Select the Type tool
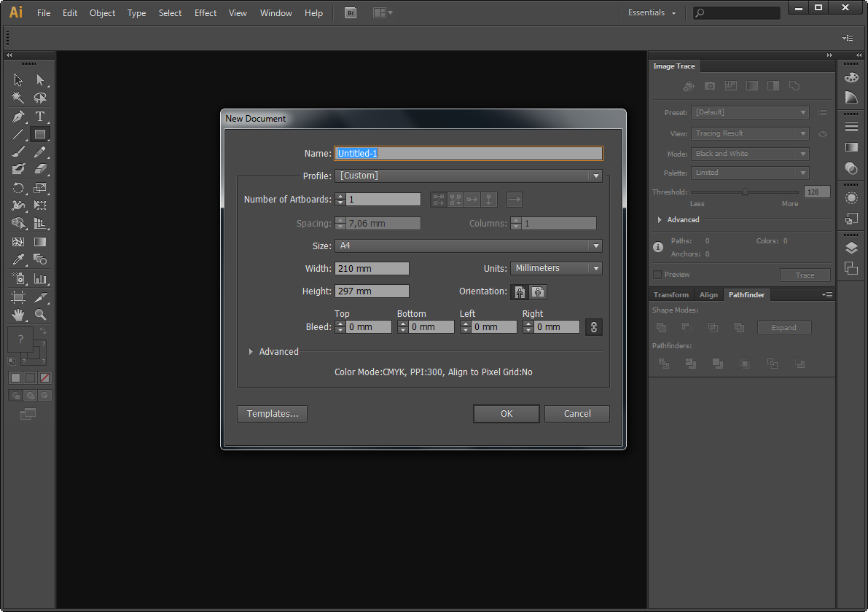 [x=40, y=116]
